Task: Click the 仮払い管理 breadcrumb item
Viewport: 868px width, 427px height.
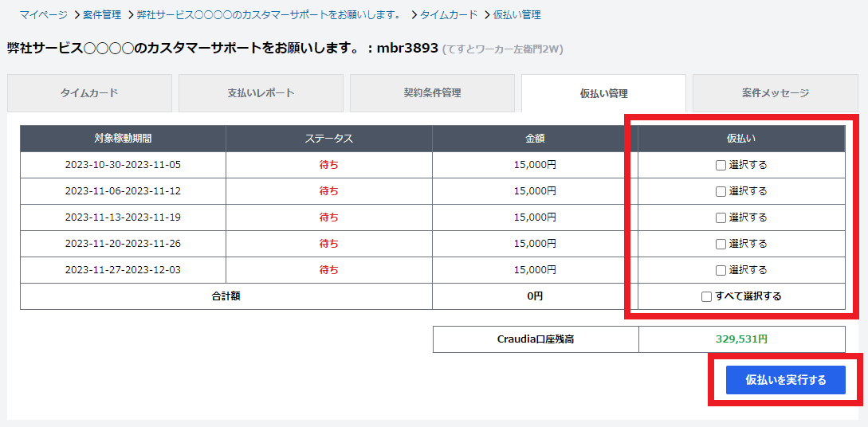Action: [x=516, y=15]
